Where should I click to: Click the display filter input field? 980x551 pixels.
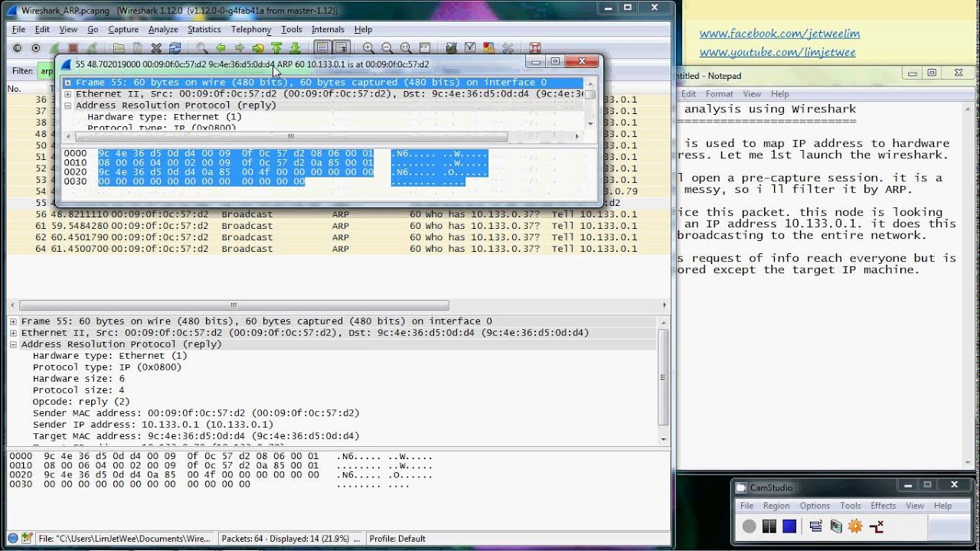tap(46, 71)
